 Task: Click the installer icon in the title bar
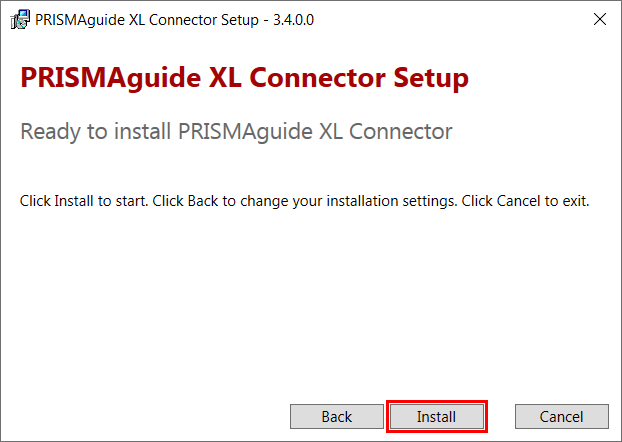click(20, 19)
